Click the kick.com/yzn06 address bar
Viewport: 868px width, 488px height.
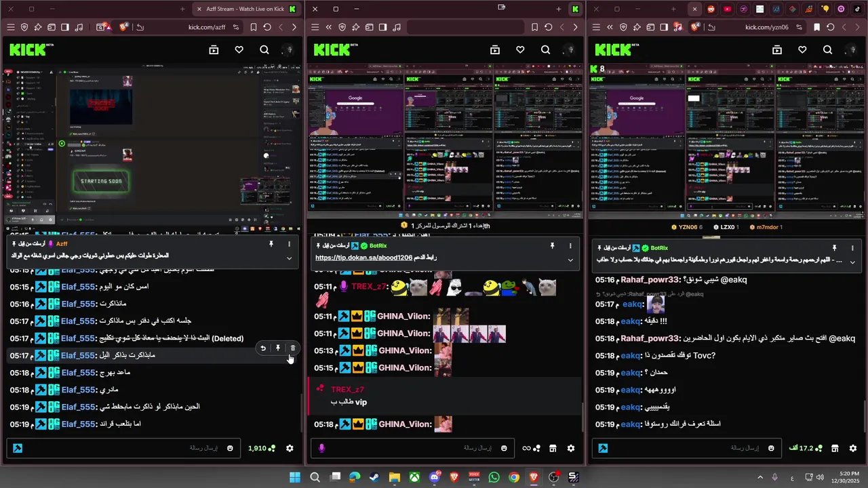[766, 27]
